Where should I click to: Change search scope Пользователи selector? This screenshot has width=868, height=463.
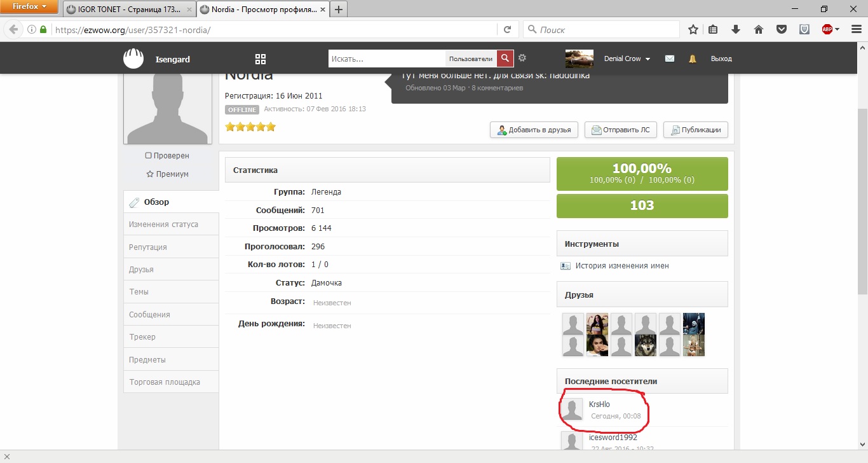tap(471, 59)
